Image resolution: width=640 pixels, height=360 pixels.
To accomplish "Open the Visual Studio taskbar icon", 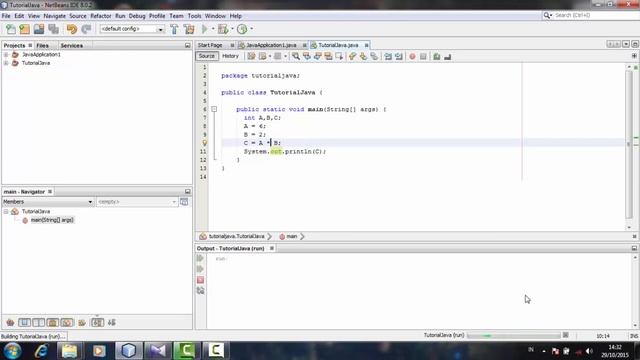I will [x=157, y=351].
